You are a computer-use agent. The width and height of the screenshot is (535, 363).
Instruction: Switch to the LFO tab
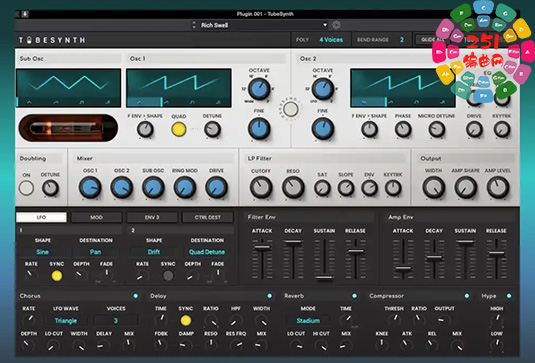pos(41,217)
